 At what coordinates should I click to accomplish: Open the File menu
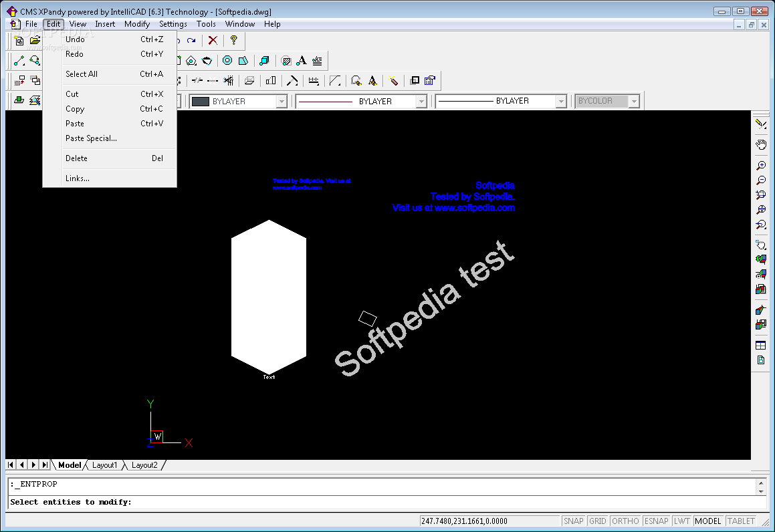pyautogui.click(x=31, y=23)
